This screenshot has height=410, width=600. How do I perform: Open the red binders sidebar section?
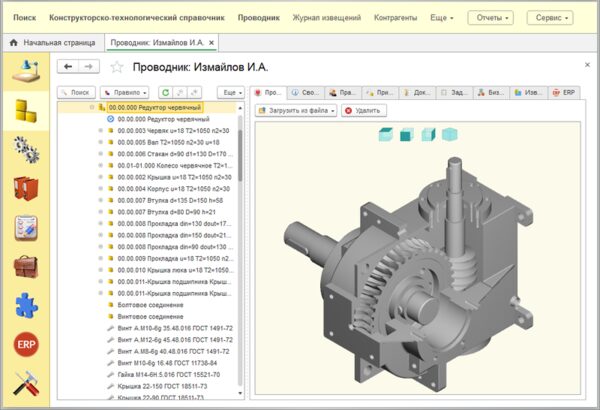point(26,188)
